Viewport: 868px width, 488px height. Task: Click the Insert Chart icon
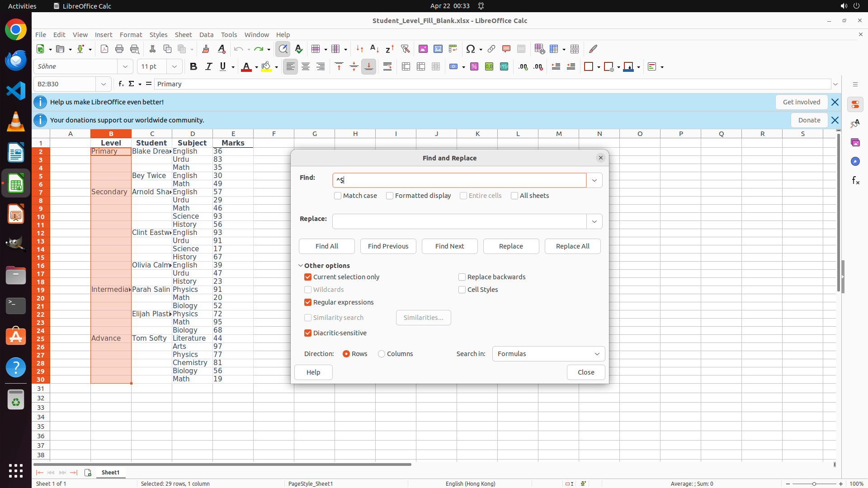pos(438,49)
